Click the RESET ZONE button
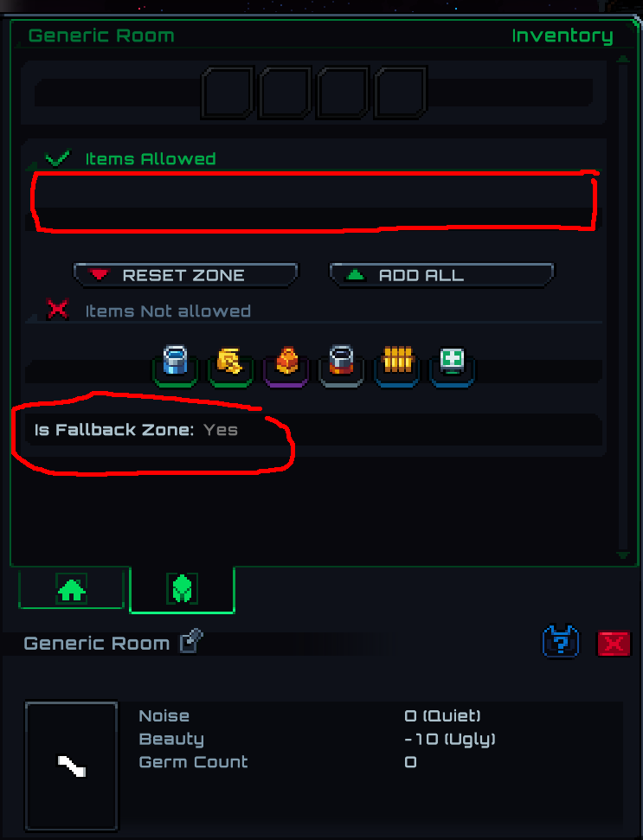643x840 pixels. click(185, 275)
